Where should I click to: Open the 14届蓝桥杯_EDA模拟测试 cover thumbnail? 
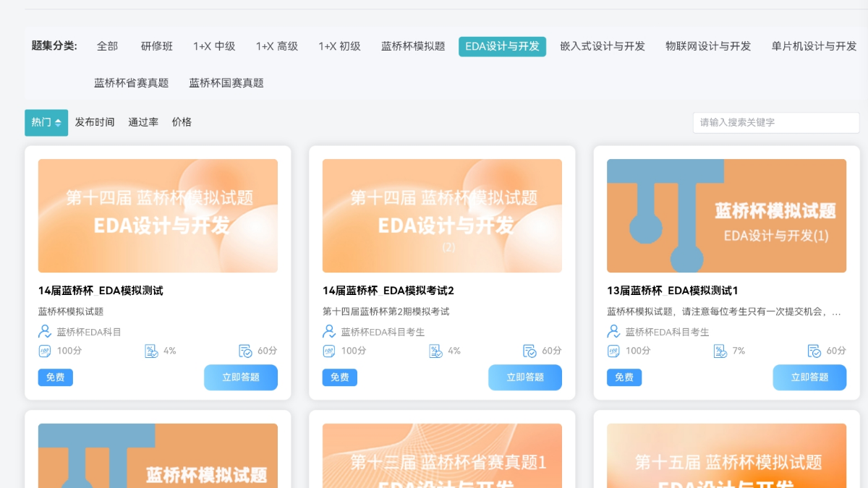pyautogui.click(x=158, y=215)
